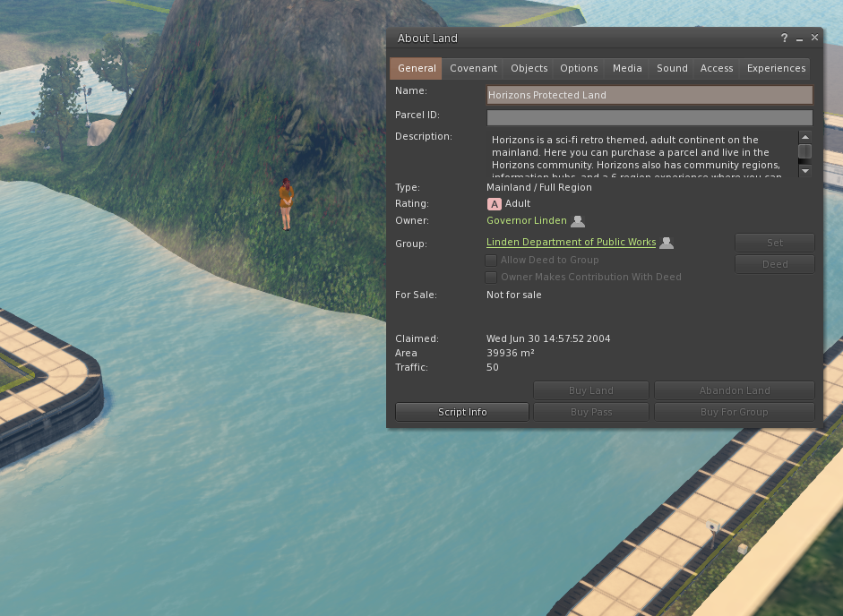The image size is (843, 616).
Task: Check Owner Makes Contribution With Deed
Action: (x=491, y=277)
